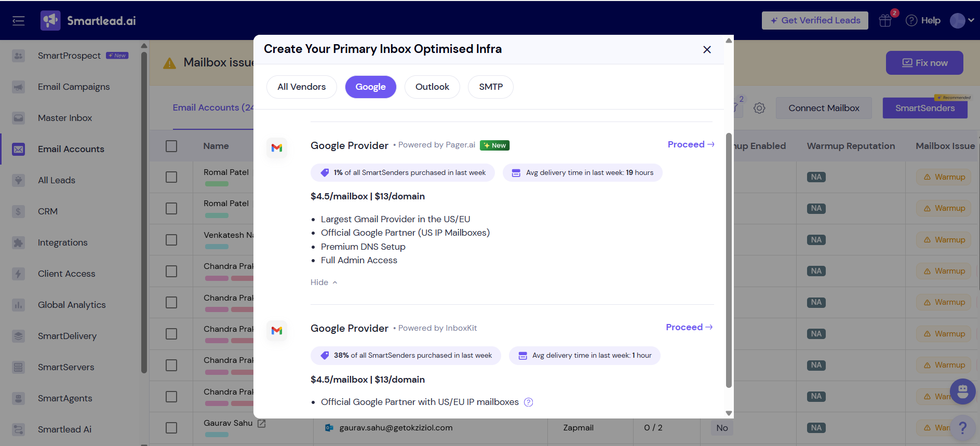The image size is (980, 446).
Task: Click the Integrations puzzle icon
Action: click(19, 242)
